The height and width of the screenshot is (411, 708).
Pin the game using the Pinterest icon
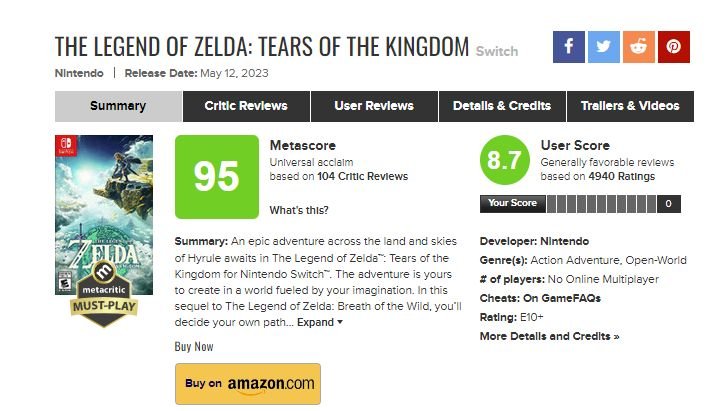click(x=673, y=47)
